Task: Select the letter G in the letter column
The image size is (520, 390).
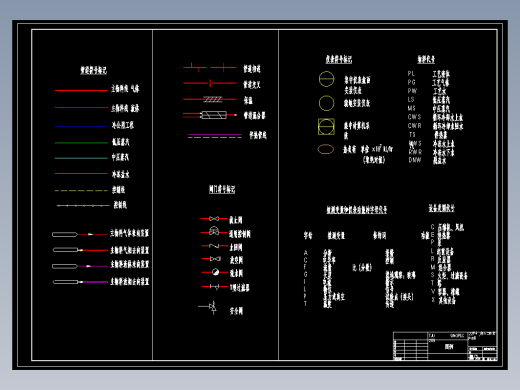Action: pyautogui.click(x=305, y=274)
